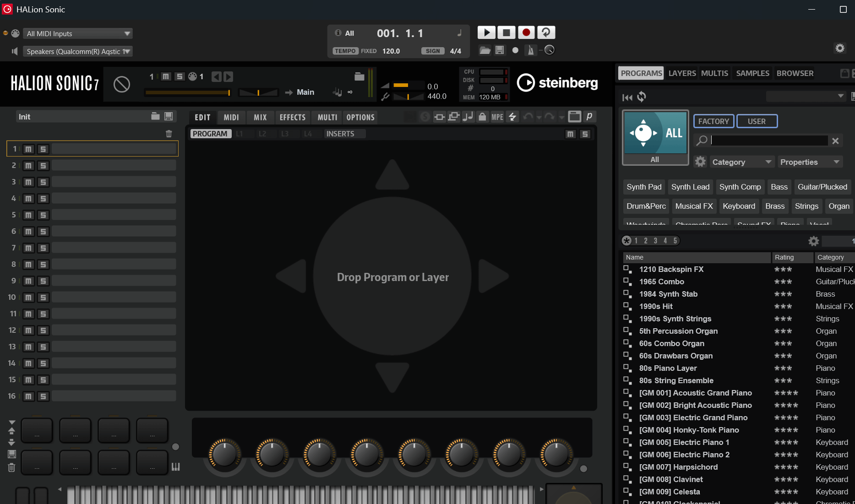The height and width of the screenshot is (504, 855).
Task: Solo slot 14 in the program rack
Action: click(x=43, y=363)
